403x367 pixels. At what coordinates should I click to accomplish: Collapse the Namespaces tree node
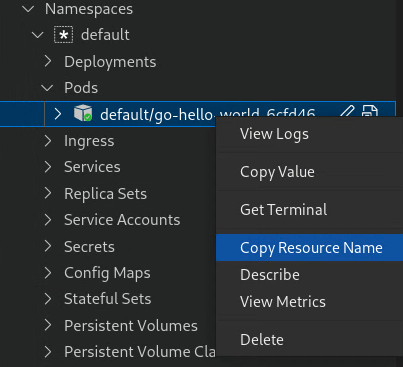click(x=28, y=9)
